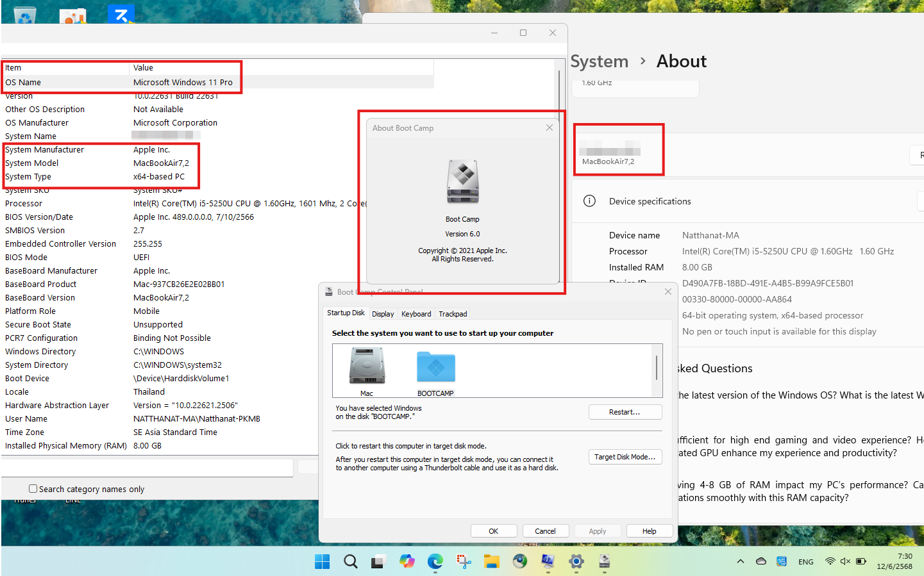The height and width of the screenshot is (576, 924).
Task: Expand the Device specifications section
Action: 747,201
